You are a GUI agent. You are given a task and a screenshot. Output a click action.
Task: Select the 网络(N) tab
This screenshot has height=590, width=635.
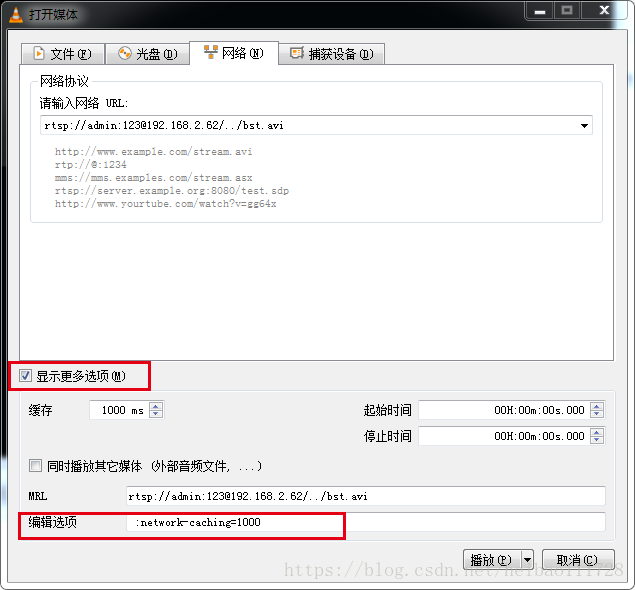click(234, 53)
